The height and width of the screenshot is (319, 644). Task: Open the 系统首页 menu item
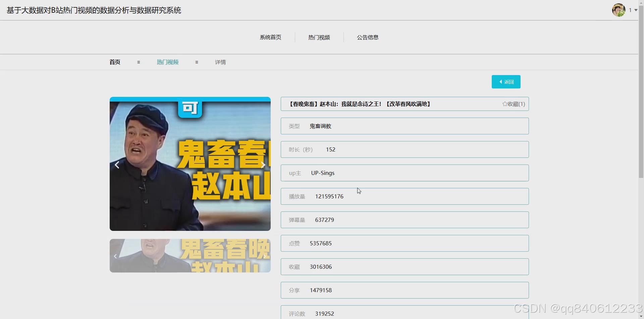tap(270, 37)
